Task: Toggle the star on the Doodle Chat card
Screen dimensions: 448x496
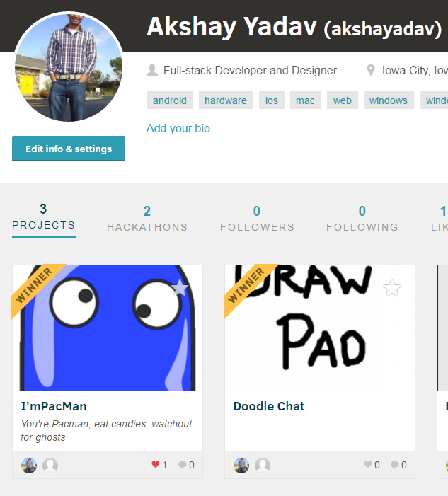Action: 392,287
